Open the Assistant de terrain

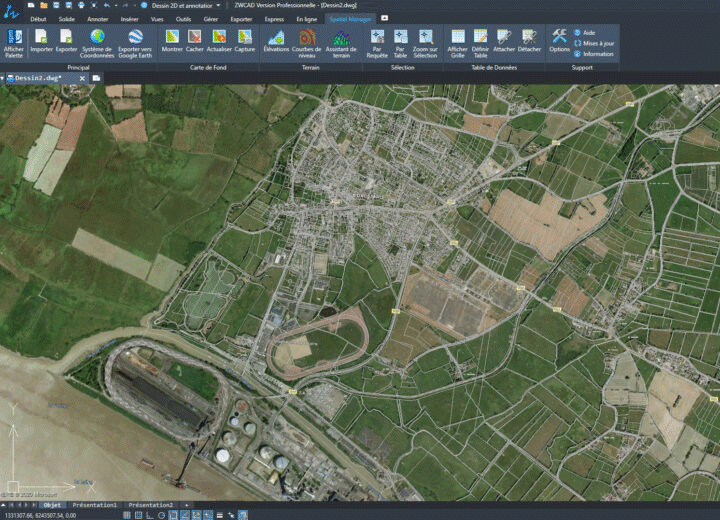(x=341, y=43)
